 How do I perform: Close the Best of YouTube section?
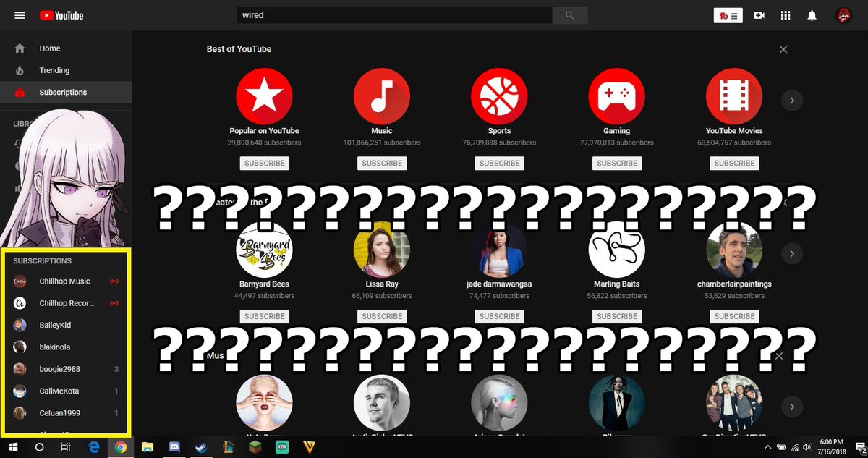click(783, 49)
